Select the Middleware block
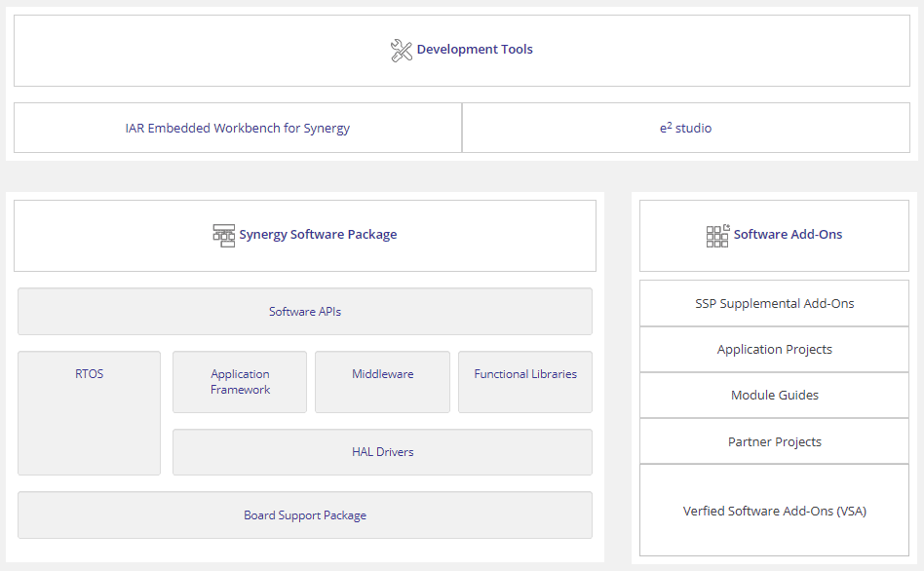 (382, 382)
